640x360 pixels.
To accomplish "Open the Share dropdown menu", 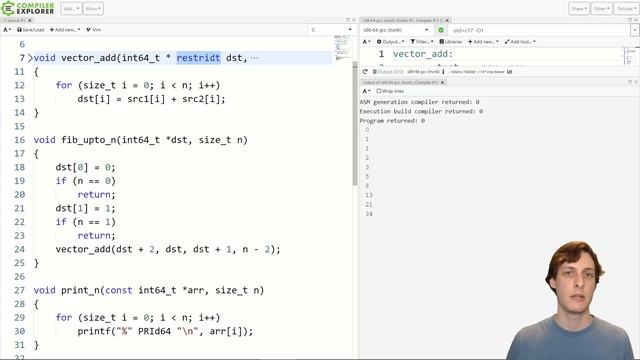I will click(579, 9).
